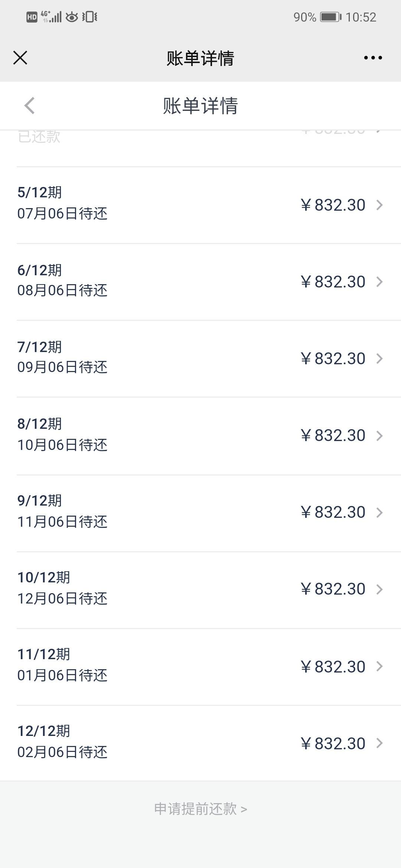
Task: Open chevron for the 9/12 installment
Action: pyautogui.click(x=379, y=513)
